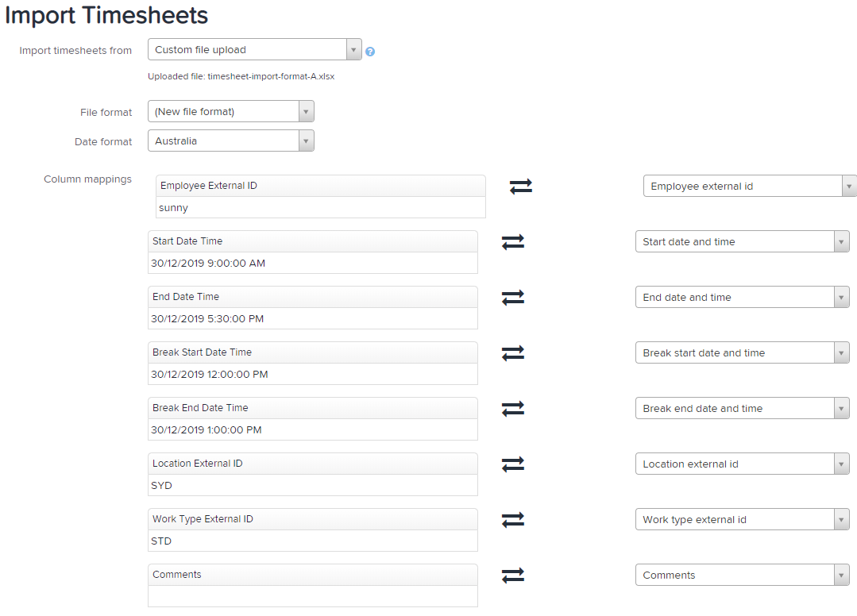Open the Break start date and time dropdown
Image resolution: width=857 pixels, height=616 pixels.
click(742, 352)
